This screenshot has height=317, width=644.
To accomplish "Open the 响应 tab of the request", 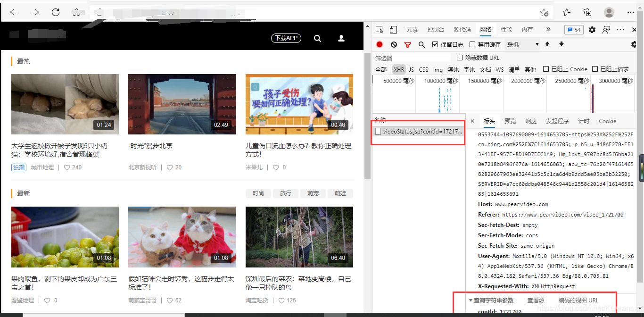I will pos(531,121).
